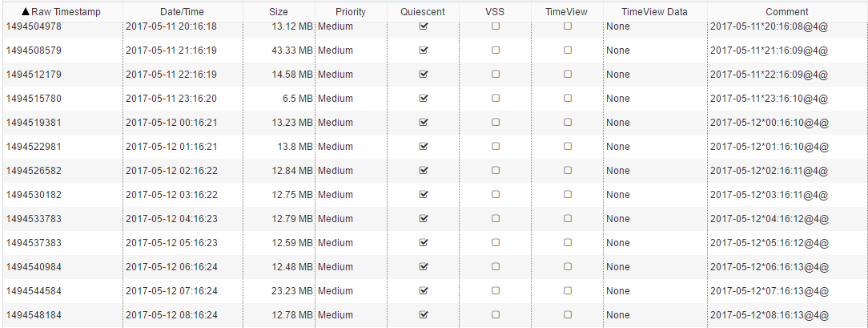Enable TimeView for 2017-05-12 08:16:24 row
Screen dimensions: 868x328
568,314
